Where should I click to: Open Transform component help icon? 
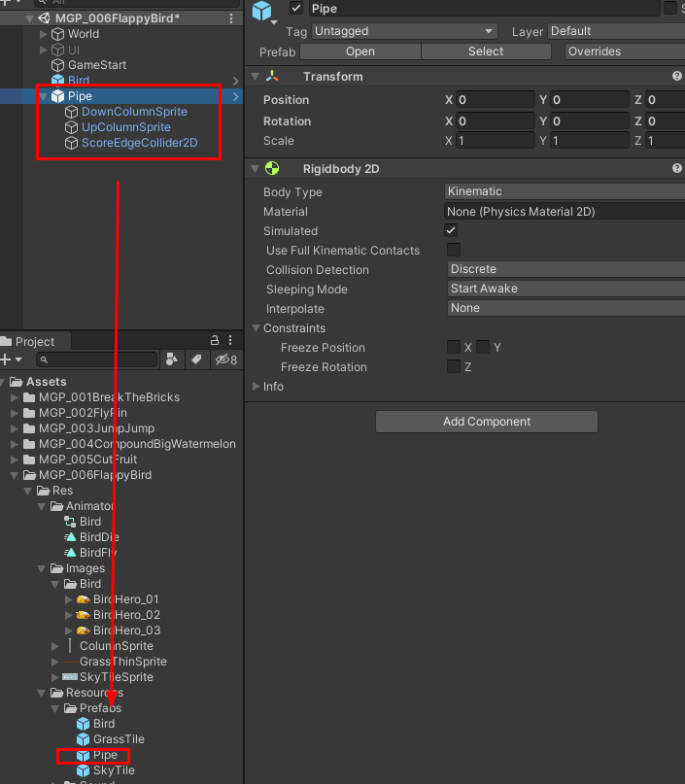(677, 76)
